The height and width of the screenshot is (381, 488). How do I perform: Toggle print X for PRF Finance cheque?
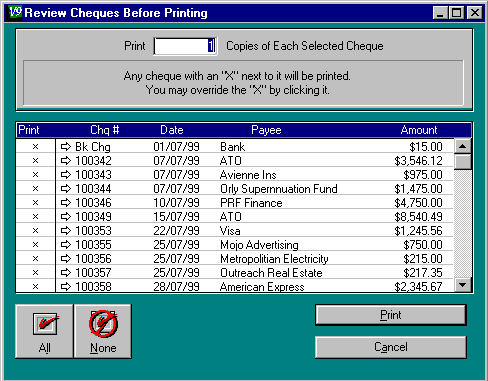[35, 202]
